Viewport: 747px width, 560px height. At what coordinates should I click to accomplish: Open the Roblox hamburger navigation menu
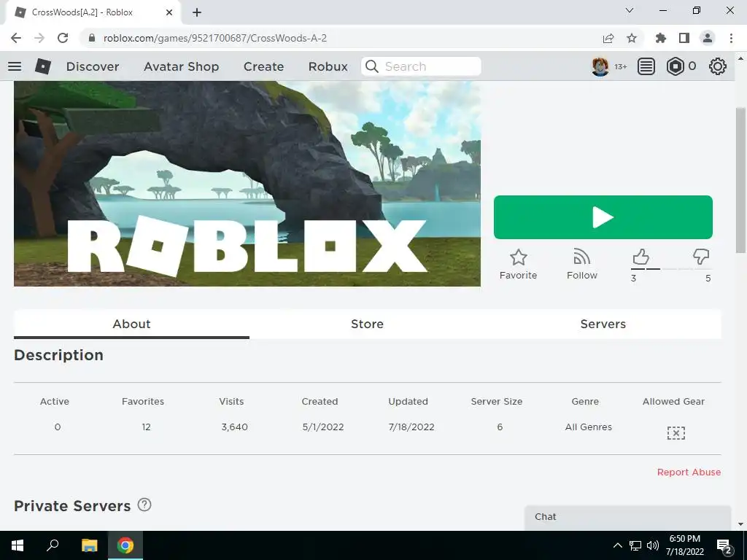(x=15, y=66)
